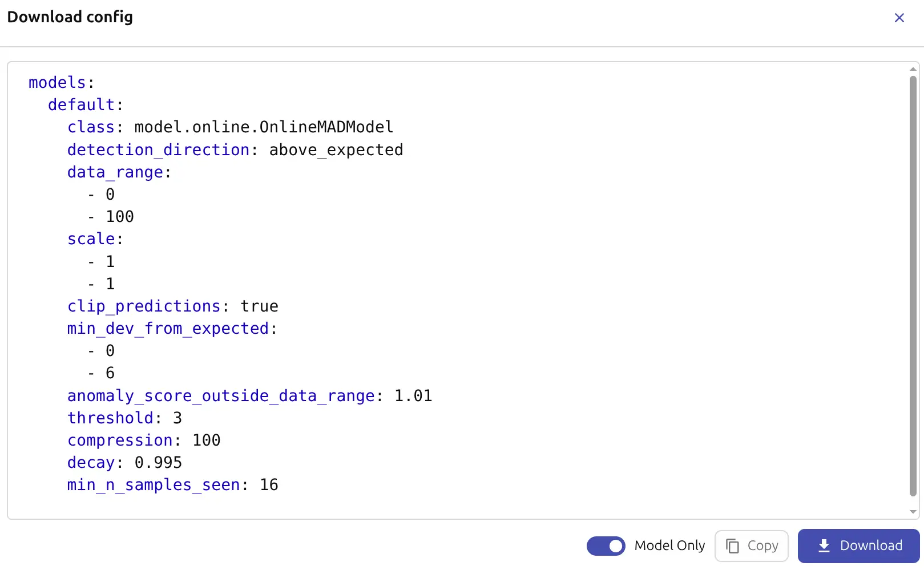The width and height of the screenshot is (924, 570).
Task: Click the model.online.OnlineMADModel class value
Action: point(264,127)
